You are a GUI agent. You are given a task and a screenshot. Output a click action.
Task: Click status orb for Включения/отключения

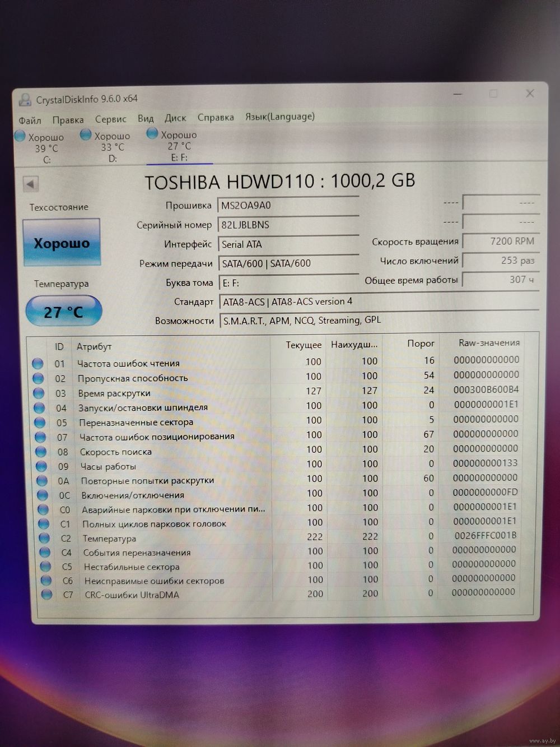43,495
